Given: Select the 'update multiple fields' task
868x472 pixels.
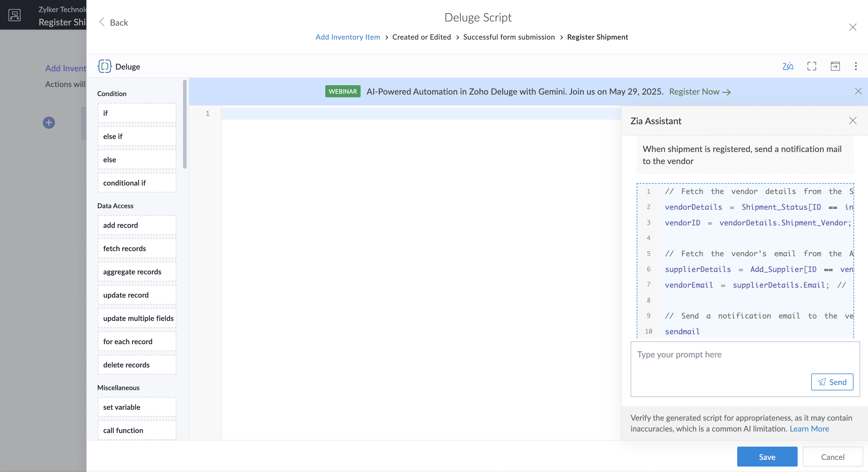Looking at the screenshot, I should 137,318.
